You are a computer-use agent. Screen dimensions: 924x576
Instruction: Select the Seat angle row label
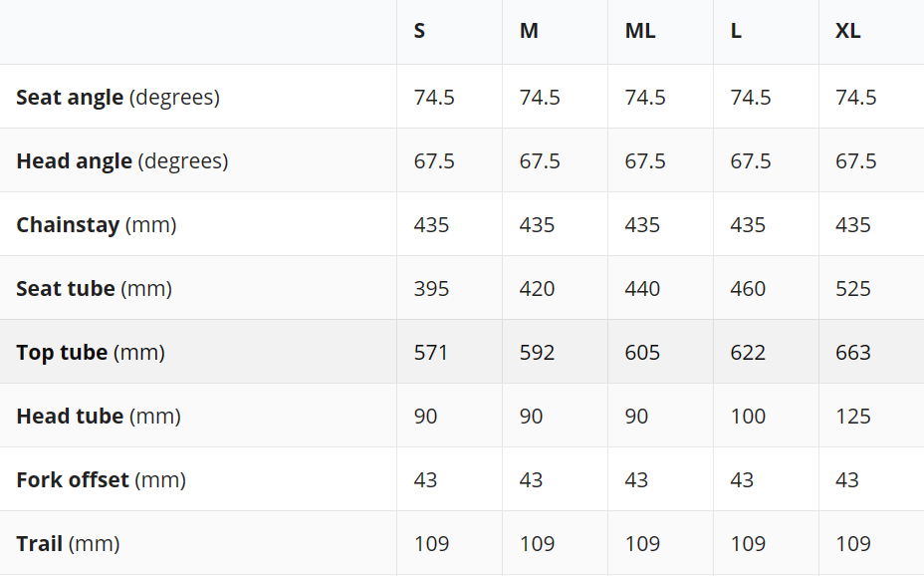pyautogui.click(x=117, y=98)
